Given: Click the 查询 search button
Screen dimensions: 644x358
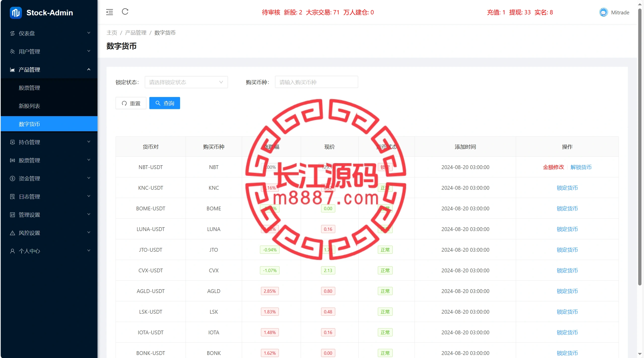Looking at the screenshot, I should point(164,103).
